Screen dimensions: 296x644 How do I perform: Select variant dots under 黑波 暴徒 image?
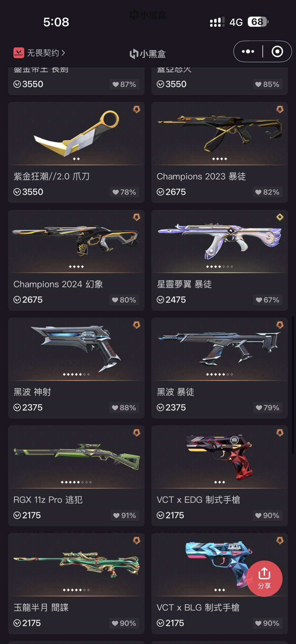pyautogui.click(x=220, y=374)
